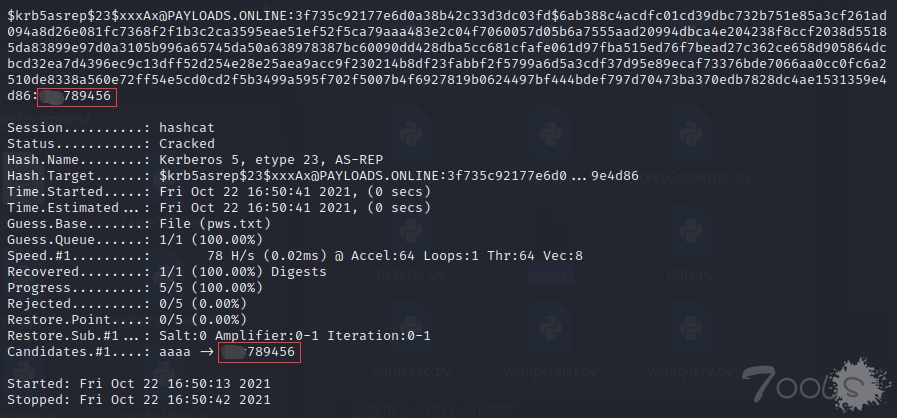Click the use.txt file label
This screenshot has height=418, width=897.
550,274
